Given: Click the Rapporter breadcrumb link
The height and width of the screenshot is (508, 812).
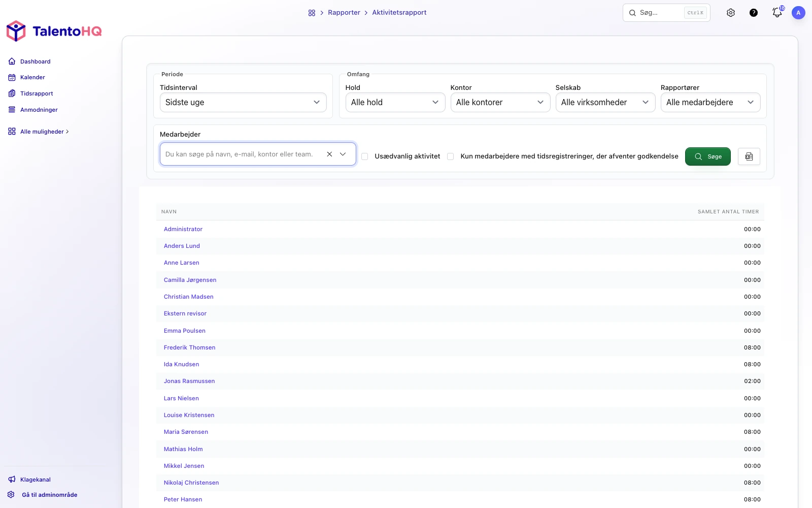Looking at the screenshot, I should pos(344,13).
